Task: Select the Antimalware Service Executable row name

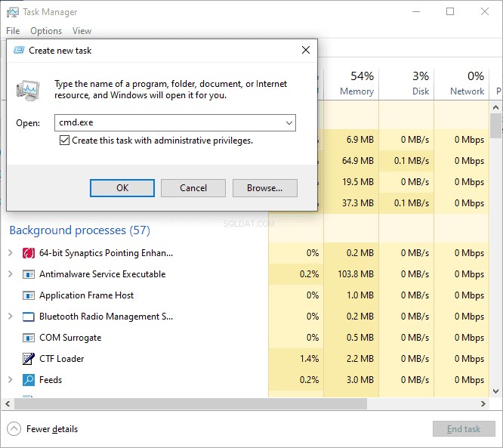Action: click(x=102, y=274)
